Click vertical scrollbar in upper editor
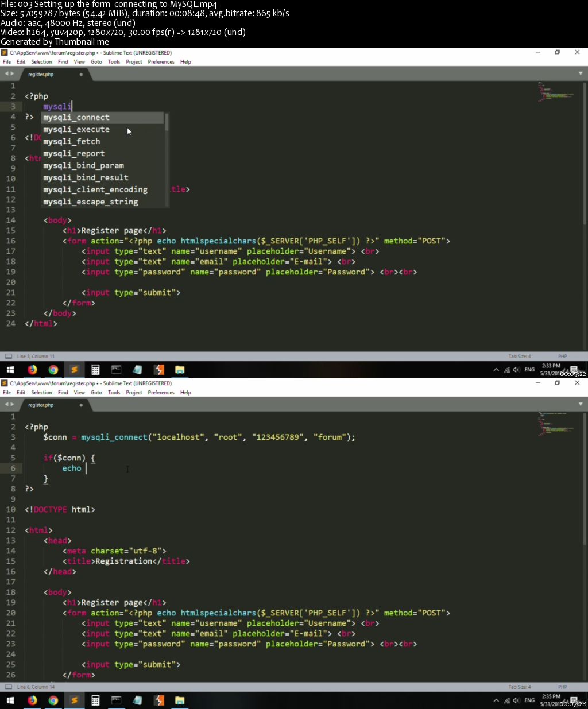The height and width of the screenshot is (709, 588). point(585,153)
